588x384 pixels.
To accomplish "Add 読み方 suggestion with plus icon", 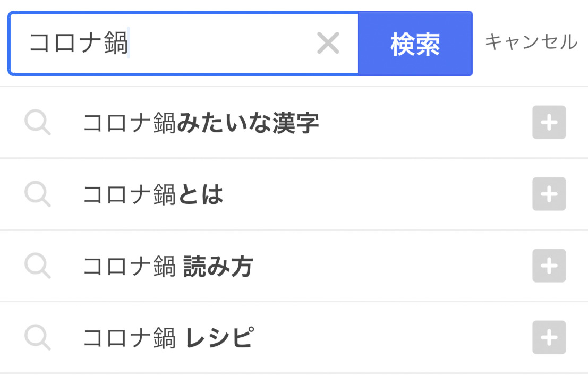I will pos(549,266).
